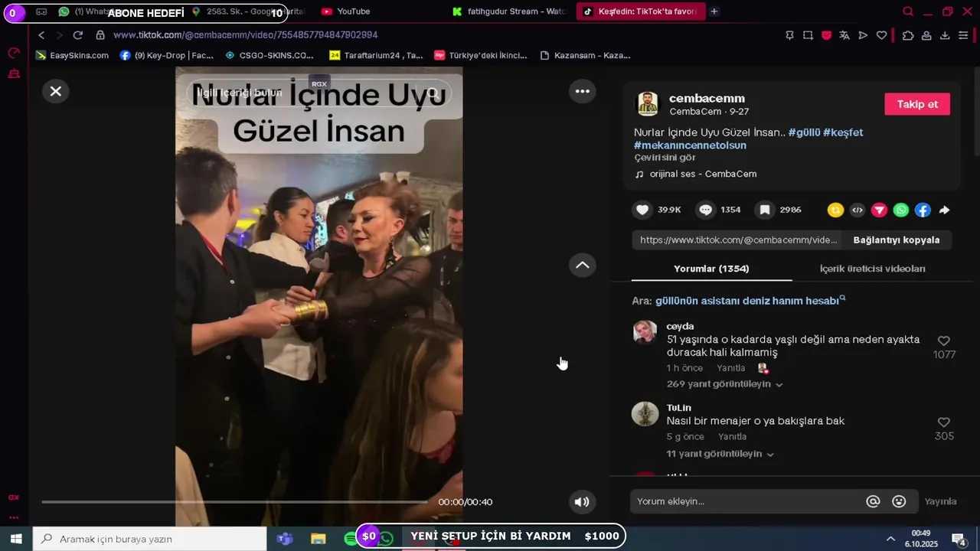Open EasySkins.com bookmark
Viewport: 980px width, 551px height.
pyautogui.click(x=72, y=55)
